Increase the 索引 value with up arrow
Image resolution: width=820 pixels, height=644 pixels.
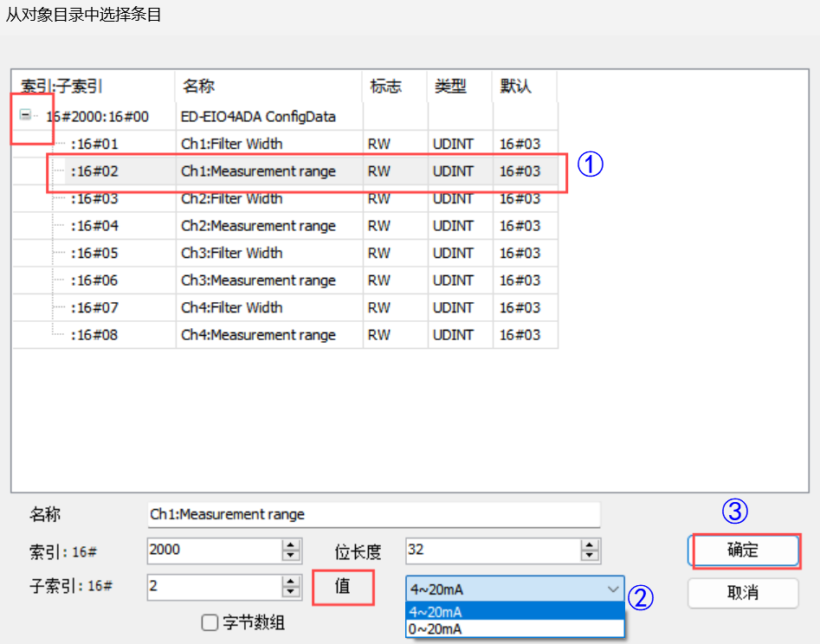pyautogui.click(x=292, y=545)
